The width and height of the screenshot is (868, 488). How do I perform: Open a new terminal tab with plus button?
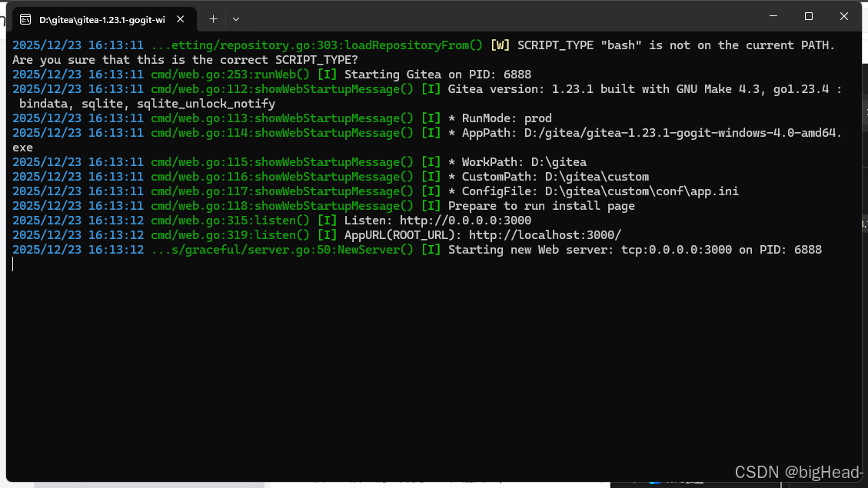(x=213, y=19)
